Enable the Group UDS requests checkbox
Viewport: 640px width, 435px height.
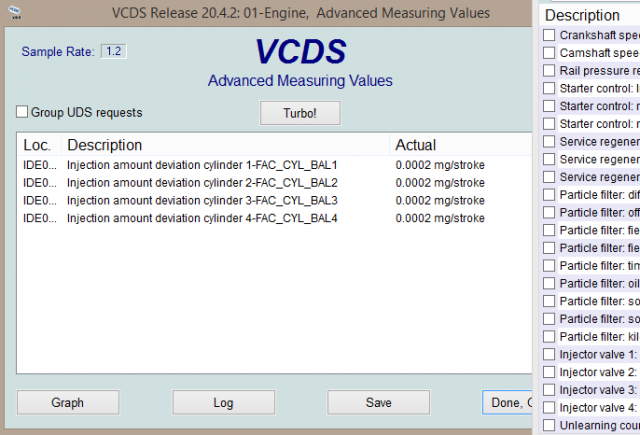click(x=23, y=113)
